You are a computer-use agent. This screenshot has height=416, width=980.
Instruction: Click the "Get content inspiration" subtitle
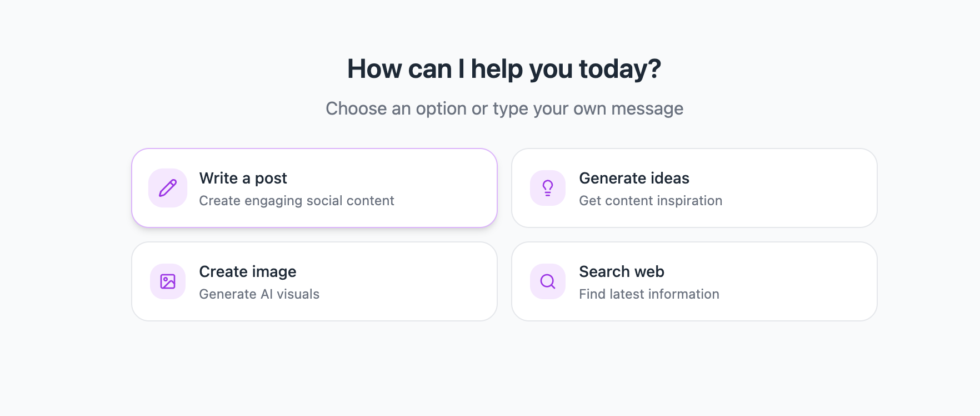click(x=650, y=201)
